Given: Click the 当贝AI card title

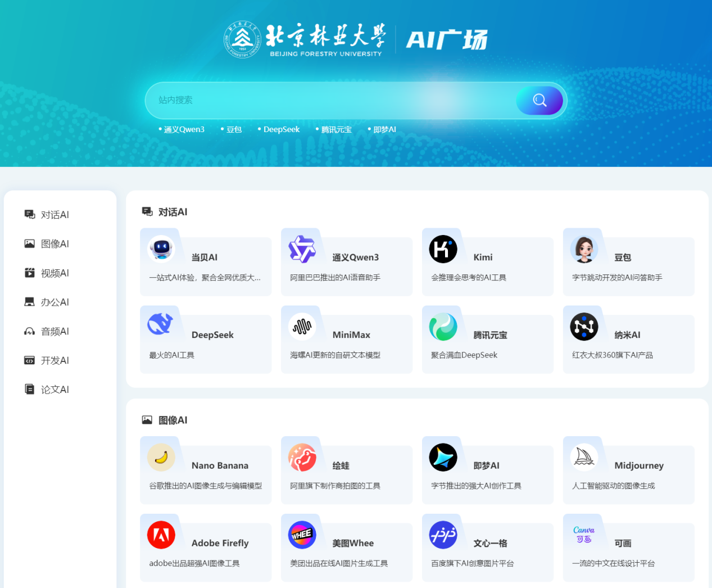Looking at the screenshot, I should (205, 257).
